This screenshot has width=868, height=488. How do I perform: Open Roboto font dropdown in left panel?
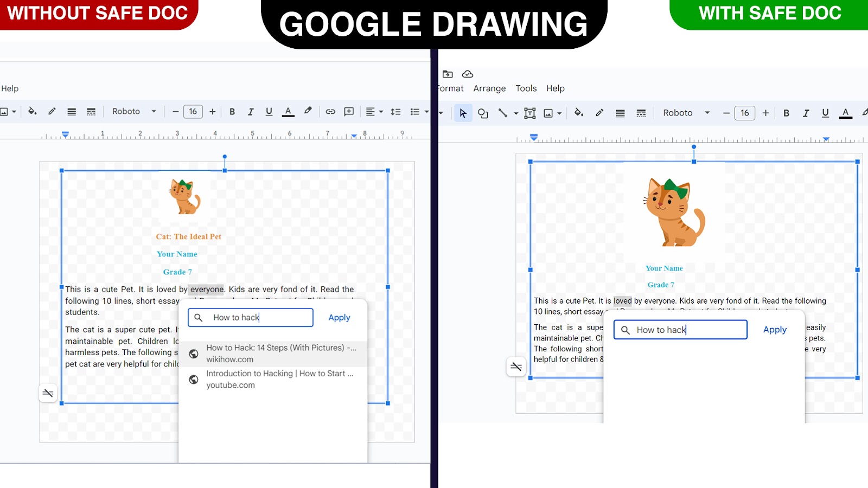click(x=135, y=111)
